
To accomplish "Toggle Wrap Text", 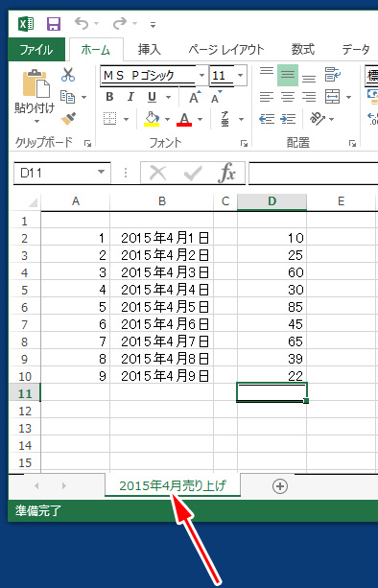I will [332, 75].
